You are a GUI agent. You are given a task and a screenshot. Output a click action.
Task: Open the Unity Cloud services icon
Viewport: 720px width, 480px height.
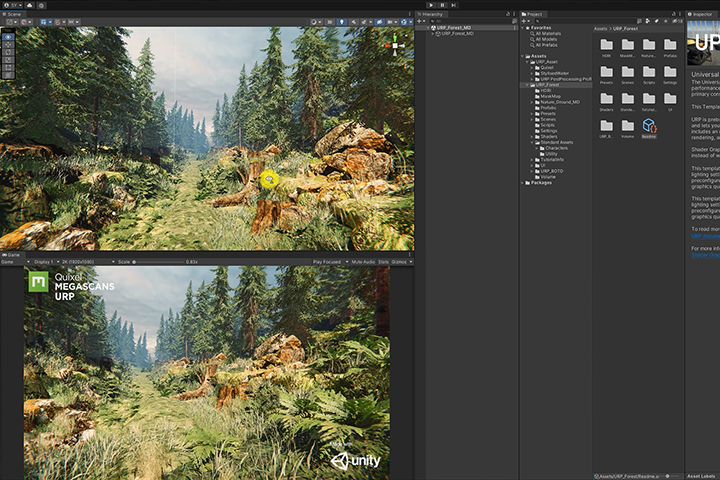(x=30, y=6)
